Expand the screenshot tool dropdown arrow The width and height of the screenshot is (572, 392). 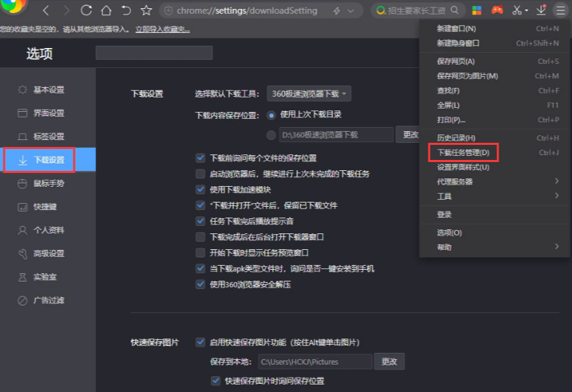(527, 10)
